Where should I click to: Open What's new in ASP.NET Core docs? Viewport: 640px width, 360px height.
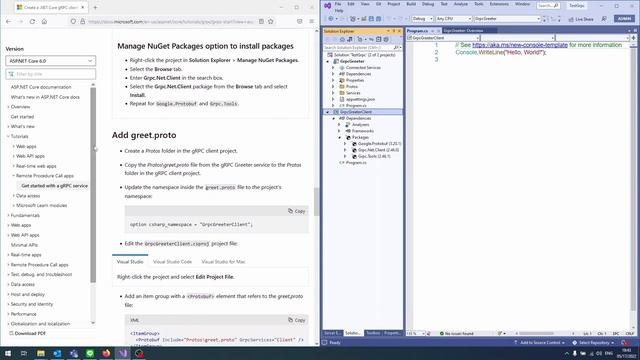(45, 97)
